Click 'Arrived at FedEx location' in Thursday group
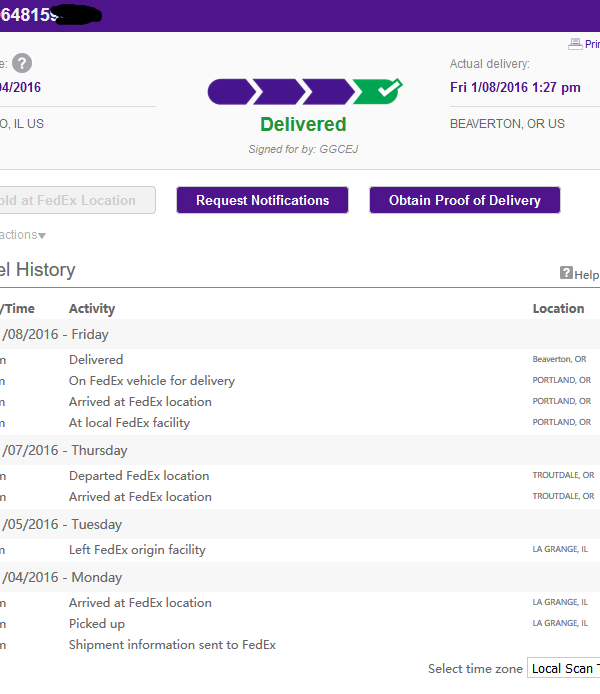Image resolution: width=600 pixels, height=694 pixels. point(140,497)
